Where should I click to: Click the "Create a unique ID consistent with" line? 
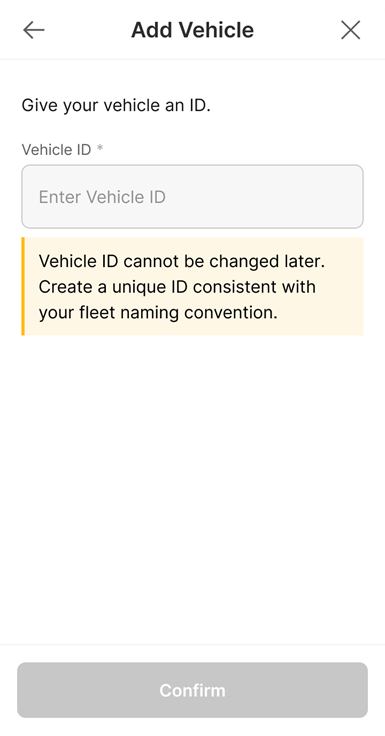pyautogui.click(x=177, y=286)
